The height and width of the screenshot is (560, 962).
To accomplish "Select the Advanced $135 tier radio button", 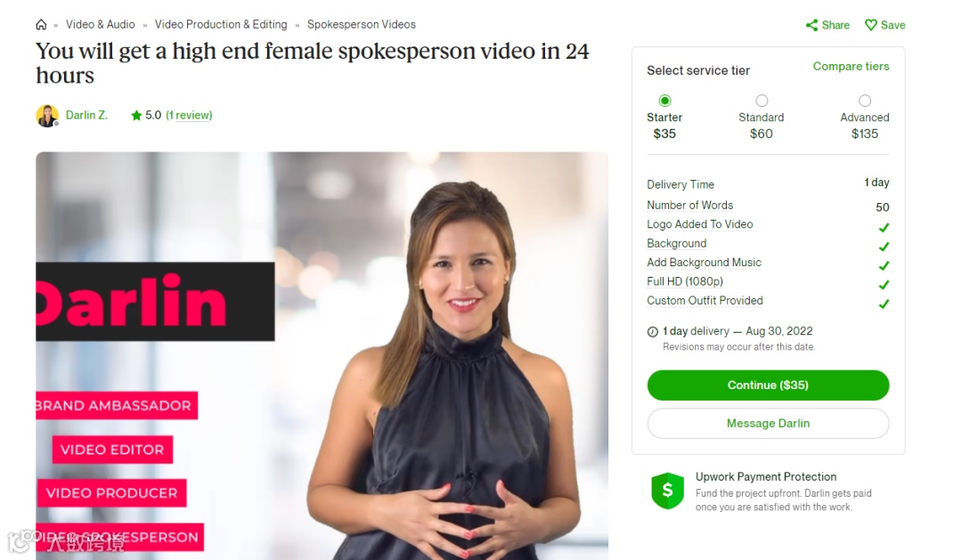I will [864, 101].
